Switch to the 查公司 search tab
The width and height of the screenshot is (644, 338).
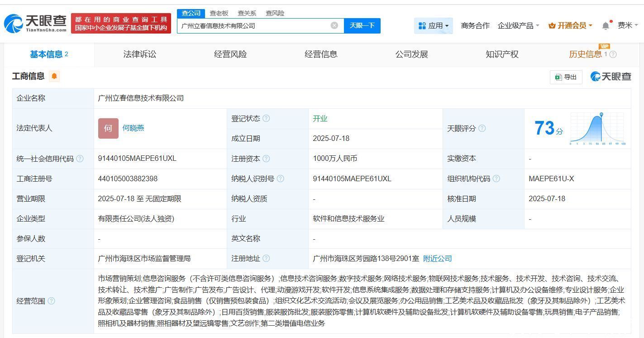tap(191, 13)
